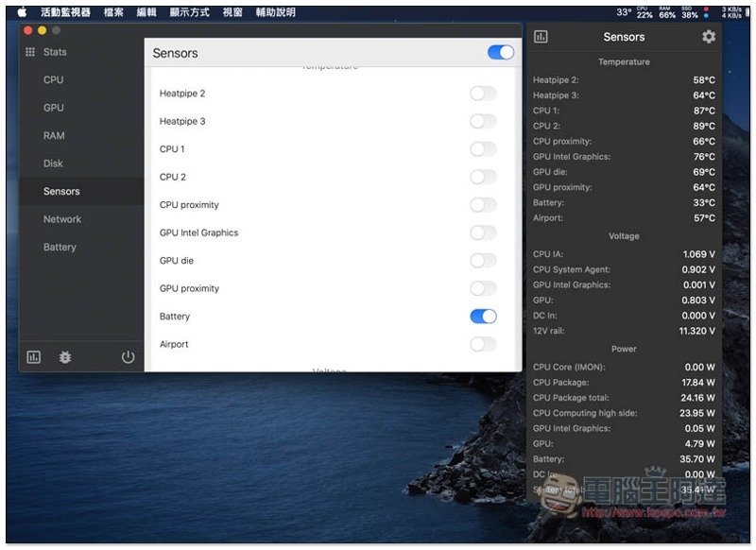Viewport: 756px width, 550px height.
Task: Select Disk in the sidebar list
Action: coord(53,163)
